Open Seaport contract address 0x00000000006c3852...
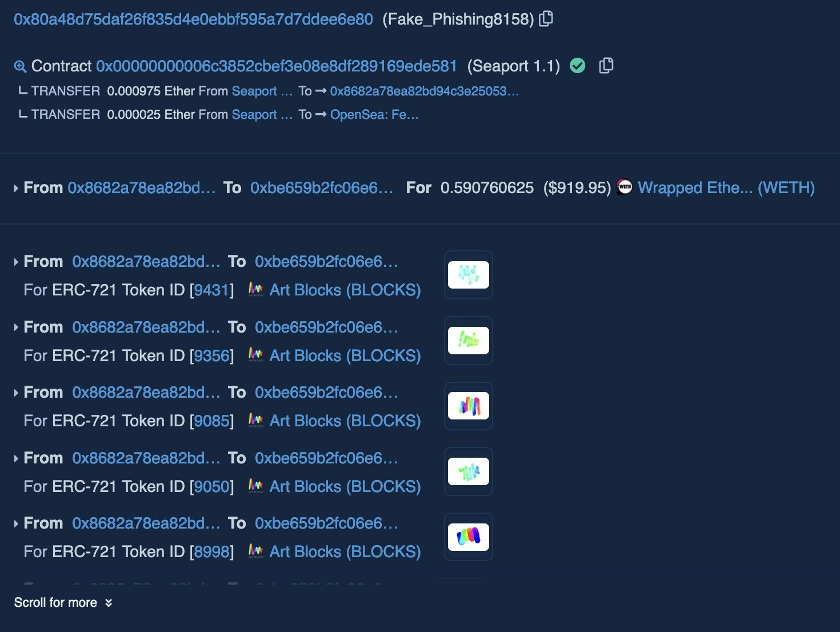Viewport: 840px width, 632px height. point(277,66)
